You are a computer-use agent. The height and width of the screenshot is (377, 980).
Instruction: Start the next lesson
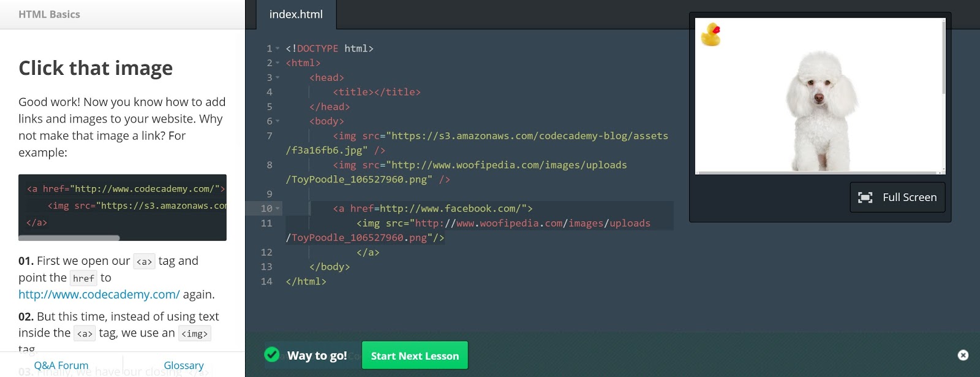[x=415, y=356]
